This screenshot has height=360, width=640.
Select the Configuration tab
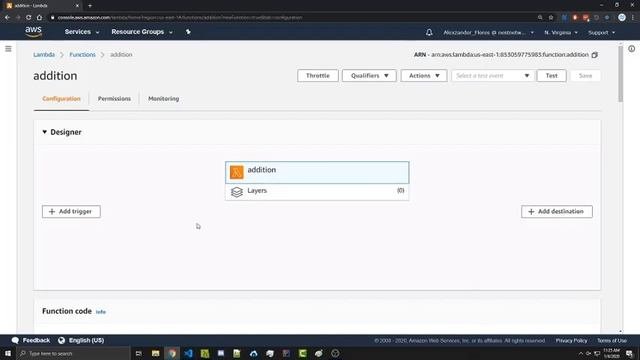[61, 99]
